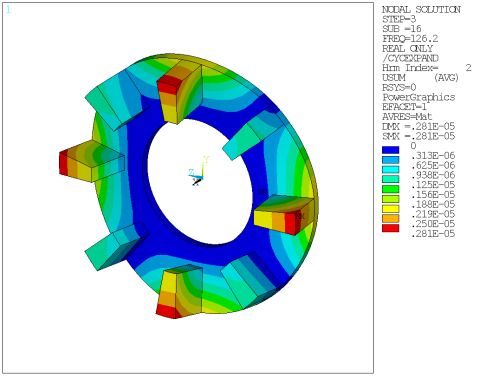Click the 'USUM' result label
This screenshot has height=376, width=500.
[394, 78]
